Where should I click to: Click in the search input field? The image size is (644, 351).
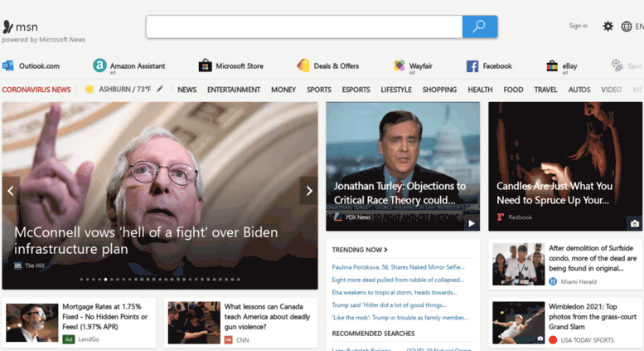click(304, 27)
